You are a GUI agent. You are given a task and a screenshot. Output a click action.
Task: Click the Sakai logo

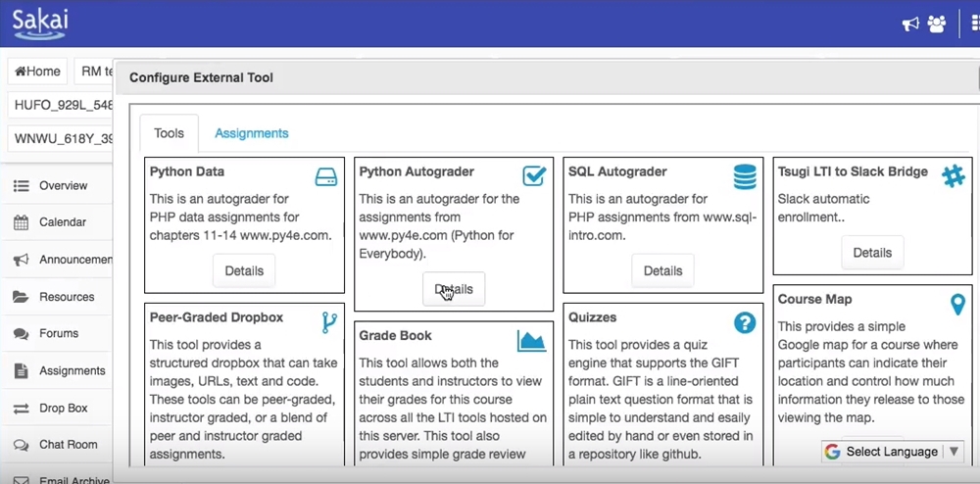40,24
